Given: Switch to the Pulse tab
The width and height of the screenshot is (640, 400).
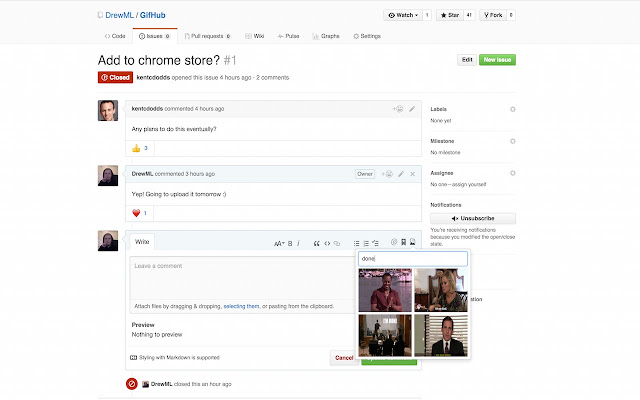Looking at the screenshot, I should pyautogui.click(x=288, y=36).
